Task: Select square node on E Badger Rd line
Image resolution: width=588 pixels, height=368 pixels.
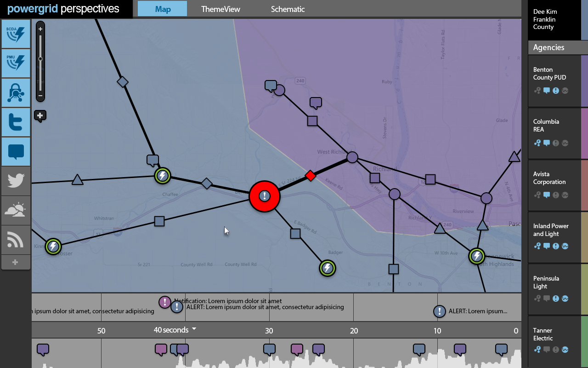Action: 295,234
